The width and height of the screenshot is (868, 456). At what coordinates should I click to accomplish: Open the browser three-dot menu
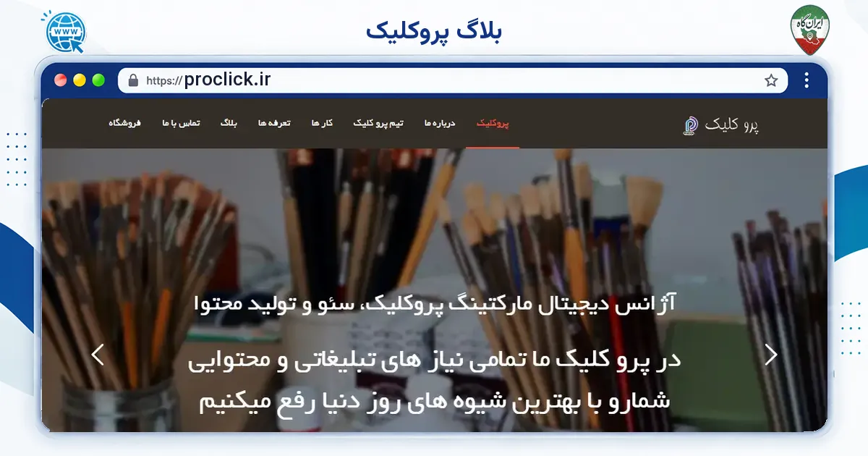(x=807, y=80)
